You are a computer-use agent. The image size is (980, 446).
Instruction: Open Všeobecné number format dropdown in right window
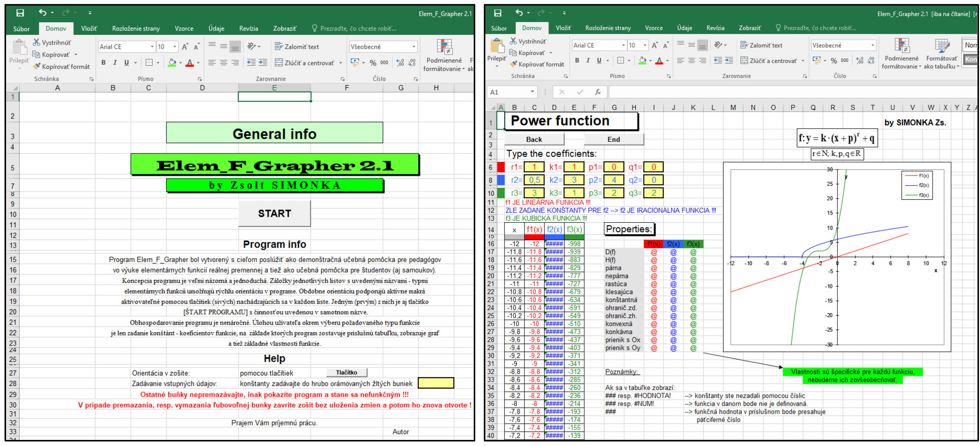click(873, 45)
